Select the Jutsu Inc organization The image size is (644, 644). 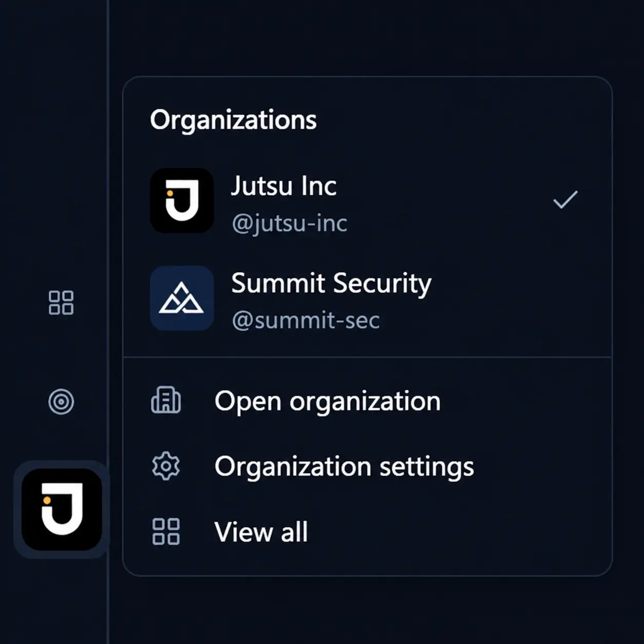tap(368, 201)
